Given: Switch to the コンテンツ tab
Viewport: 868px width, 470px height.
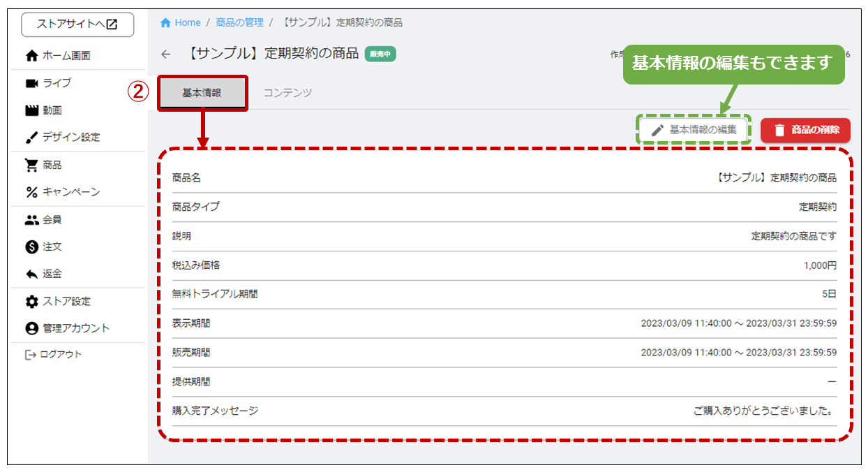Looking at the screenshot, I should click(x=287, y=93).
